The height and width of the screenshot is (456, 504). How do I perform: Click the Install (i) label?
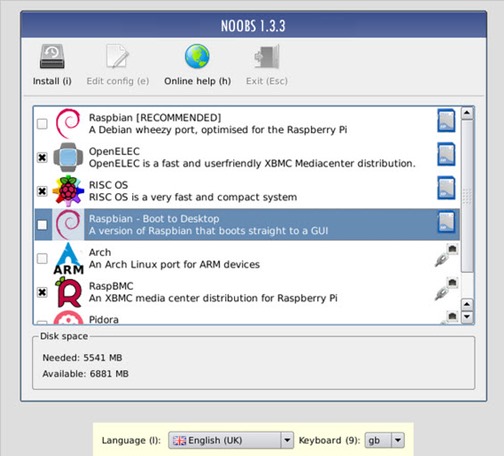pyautogui.click(x=52, y=81)
